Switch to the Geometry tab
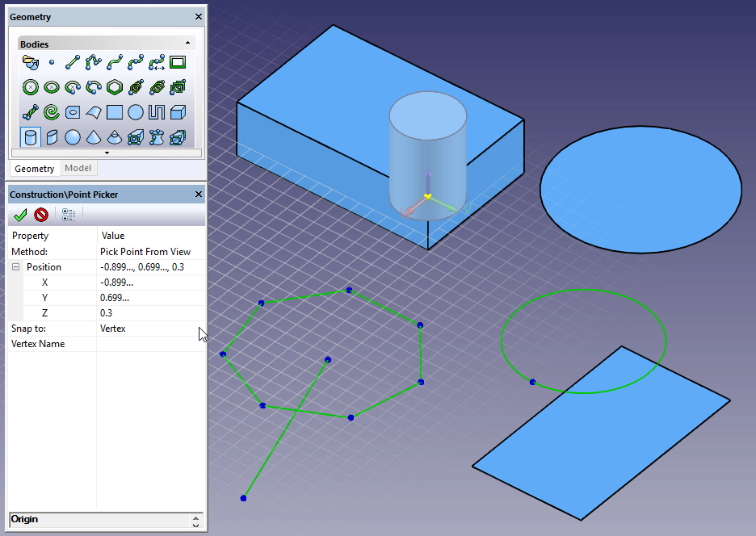Image resolution: width=756 pixels, height=536 pixels. point(35,169)
